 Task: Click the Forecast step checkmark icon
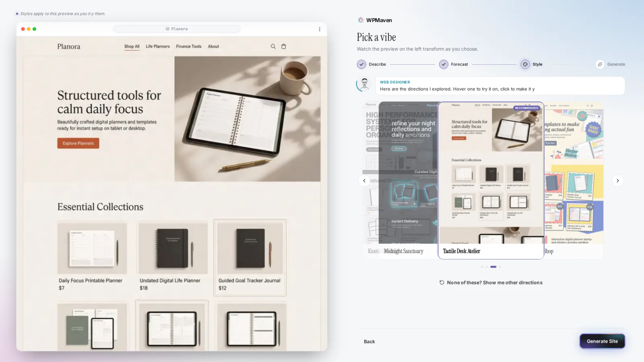pyautogui.click(x=444, y=64)
